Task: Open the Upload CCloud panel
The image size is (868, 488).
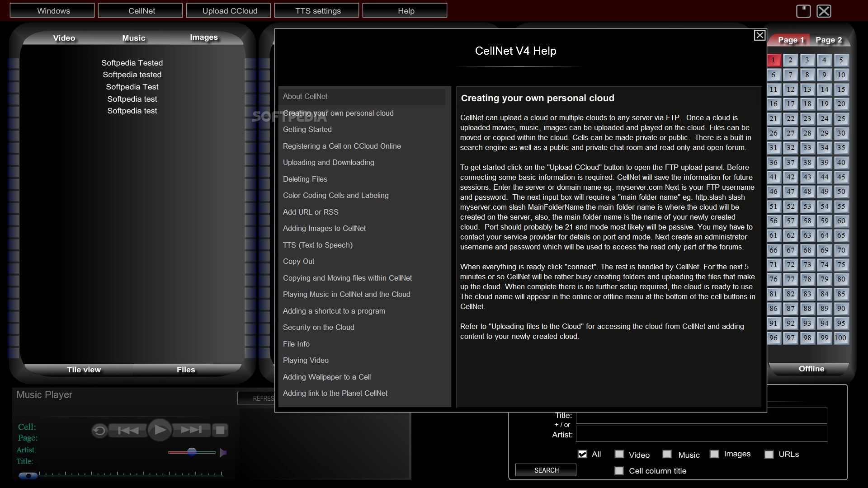Action: [x=229, y=10]
